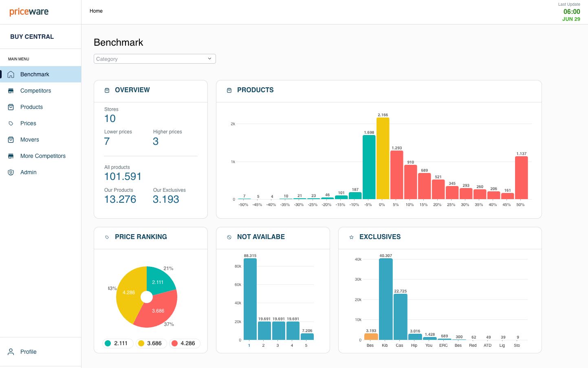Click Our Exclusives value 3.193
The height and width of the screenshot is (368, 588).
tap(166, 199)
